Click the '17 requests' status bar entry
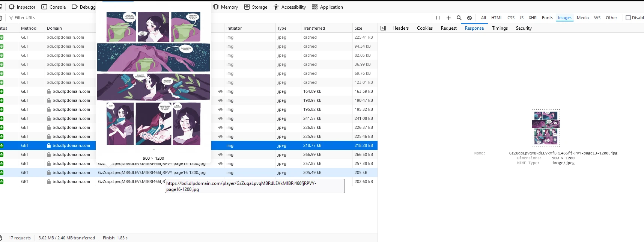This screenshot has width=644, height=242. coord(20,238)
